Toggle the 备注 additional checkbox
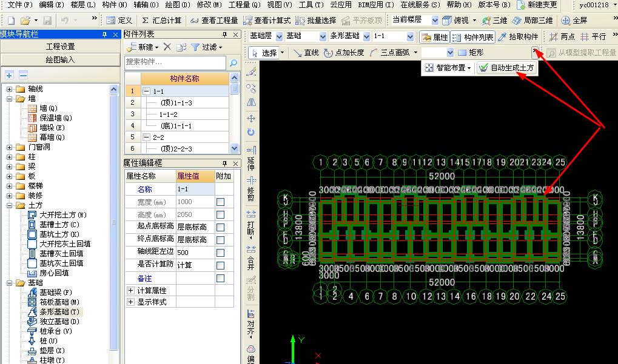 [221, 278]
